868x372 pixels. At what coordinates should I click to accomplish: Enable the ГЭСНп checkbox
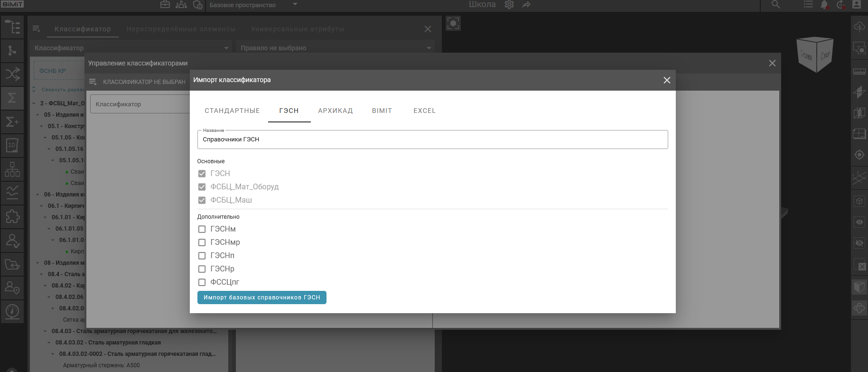click(x=202, y=256)
